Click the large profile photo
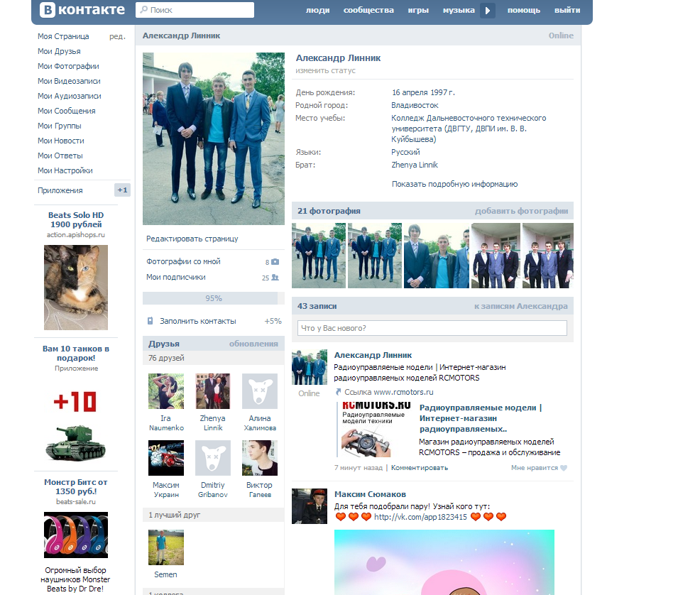This screenshot has height=595, width=700. click(214, 139)
